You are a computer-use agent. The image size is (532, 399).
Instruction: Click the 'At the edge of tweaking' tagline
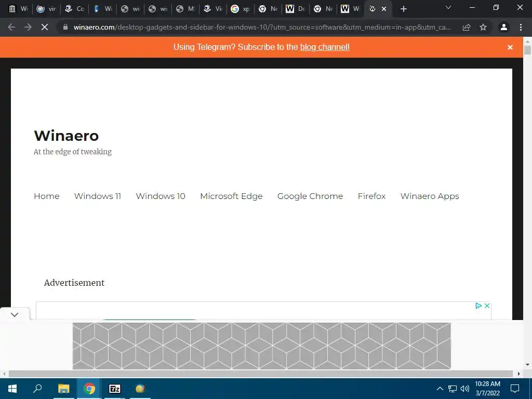(x=73, y=152)
